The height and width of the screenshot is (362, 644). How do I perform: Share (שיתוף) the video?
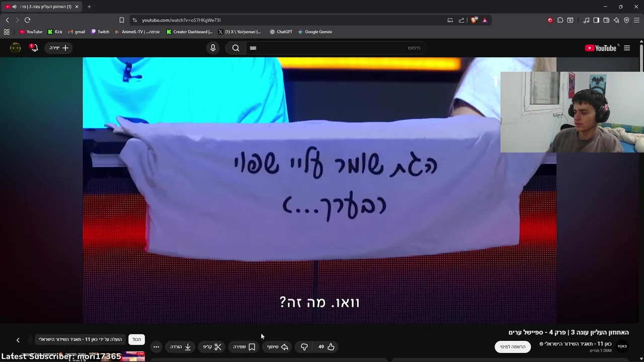point(277,347)
